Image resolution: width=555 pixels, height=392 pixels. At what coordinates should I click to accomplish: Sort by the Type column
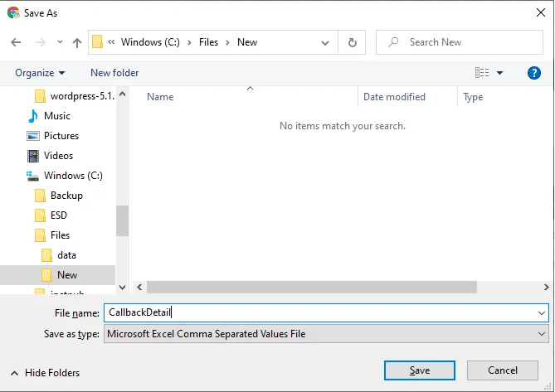(473, 97)
